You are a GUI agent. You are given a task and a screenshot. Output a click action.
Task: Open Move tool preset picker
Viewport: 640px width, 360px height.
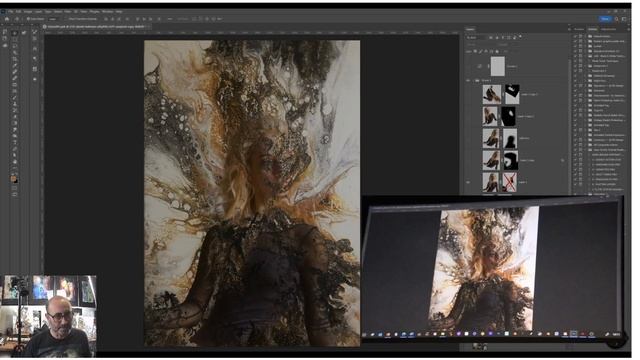coord(18,18)
